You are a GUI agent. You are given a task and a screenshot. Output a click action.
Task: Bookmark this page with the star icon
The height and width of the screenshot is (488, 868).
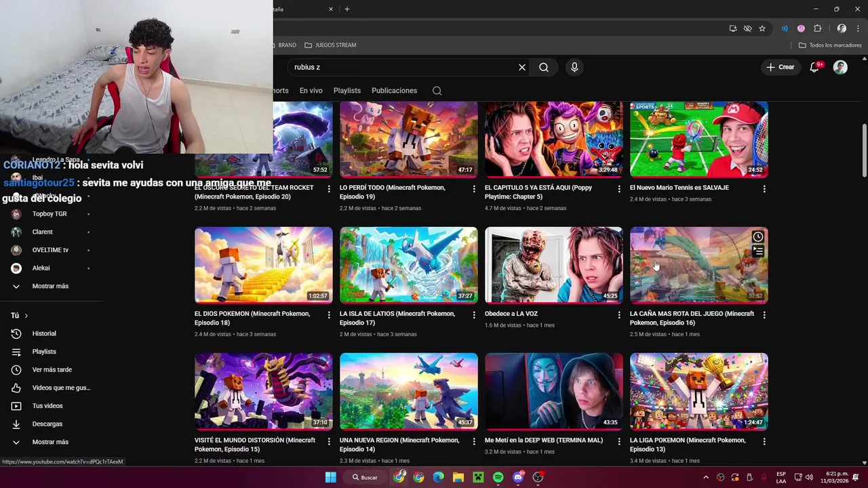(x=762, y=28)
